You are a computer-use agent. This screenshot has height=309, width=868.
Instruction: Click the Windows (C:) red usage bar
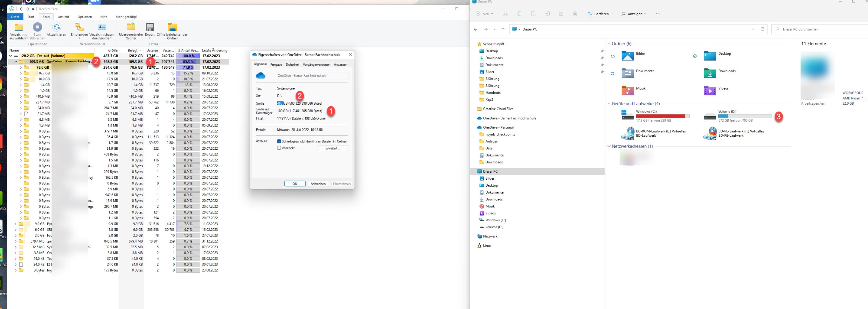[663, 116]
